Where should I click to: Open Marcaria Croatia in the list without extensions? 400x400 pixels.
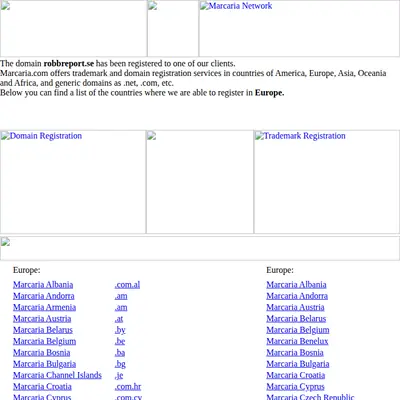click(296, 375)
